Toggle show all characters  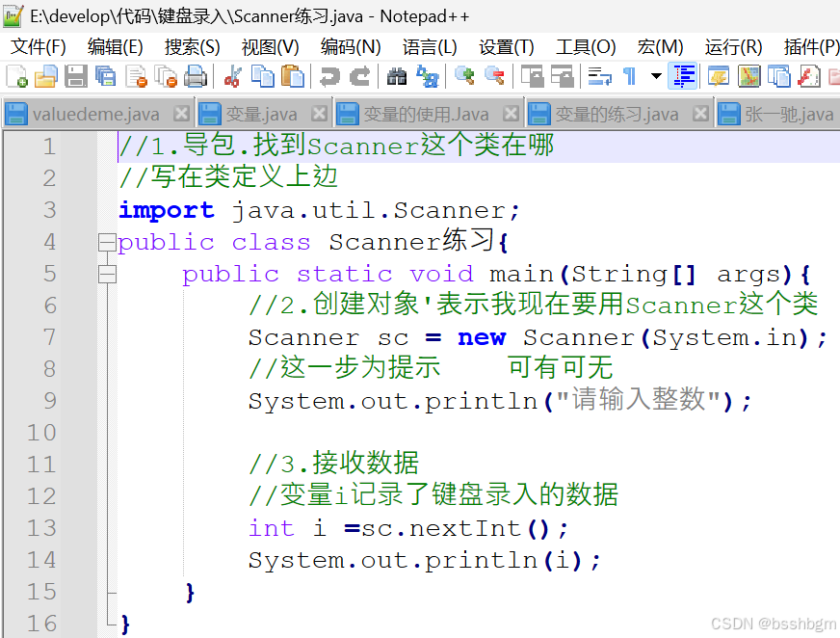[631, 74]
